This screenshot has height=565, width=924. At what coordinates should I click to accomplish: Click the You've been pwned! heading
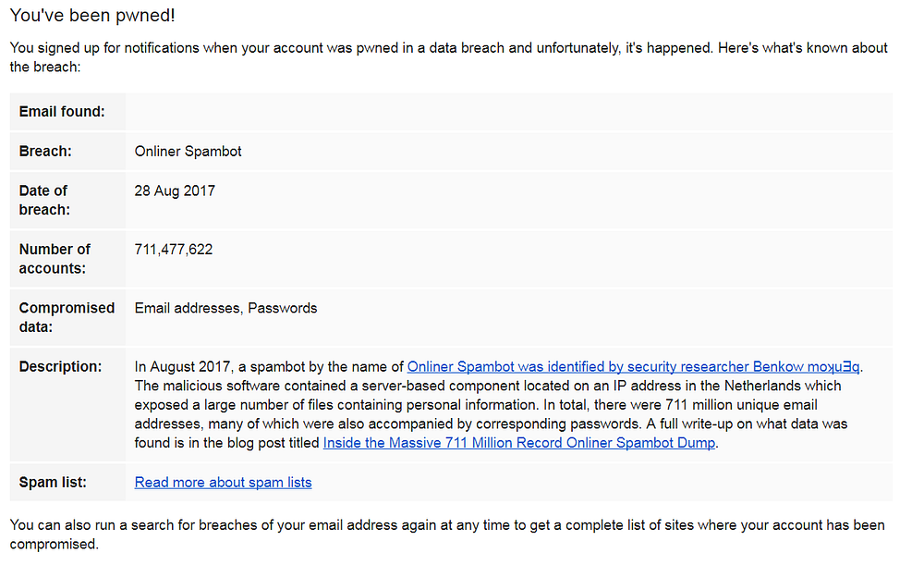tap(92, 16)
